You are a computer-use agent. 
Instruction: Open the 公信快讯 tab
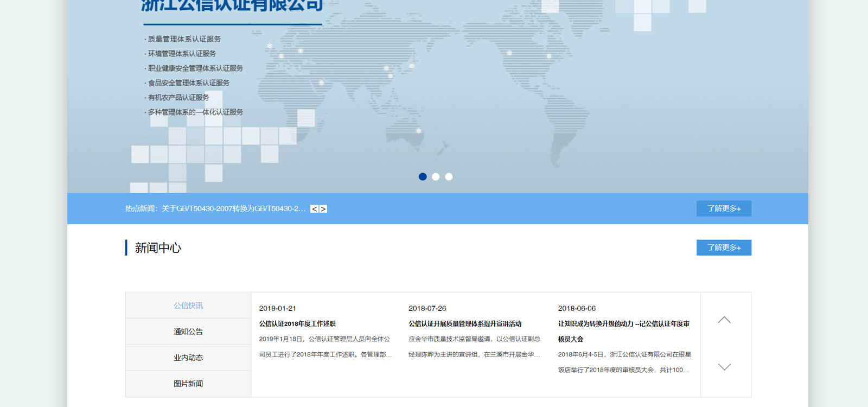pos(188,306)
